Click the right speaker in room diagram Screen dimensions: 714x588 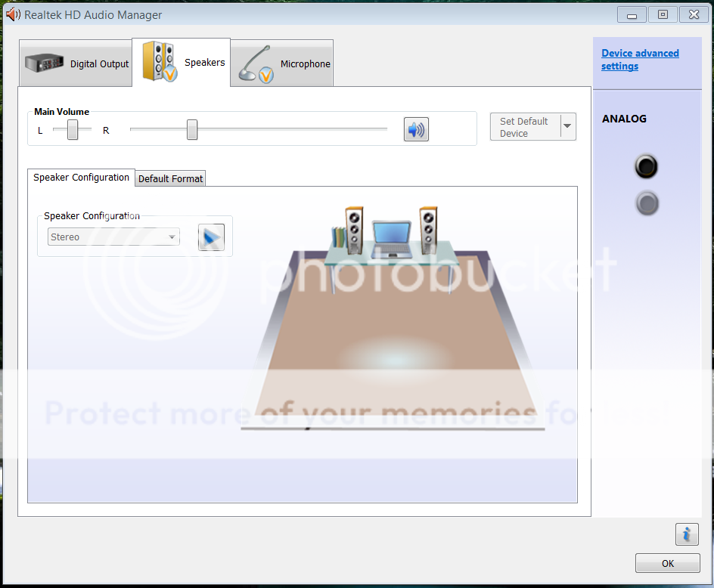pyautogui.click(x=429, y=229)
